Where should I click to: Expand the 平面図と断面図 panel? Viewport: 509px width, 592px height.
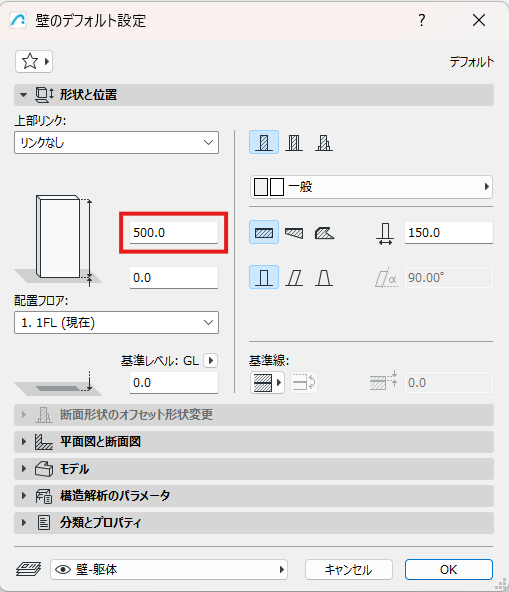[x=254, y=442]
